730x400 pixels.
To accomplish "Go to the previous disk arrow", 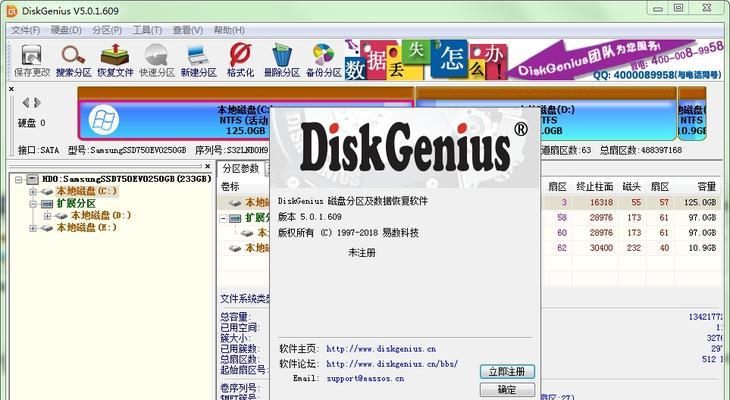I will click(26, 102).
